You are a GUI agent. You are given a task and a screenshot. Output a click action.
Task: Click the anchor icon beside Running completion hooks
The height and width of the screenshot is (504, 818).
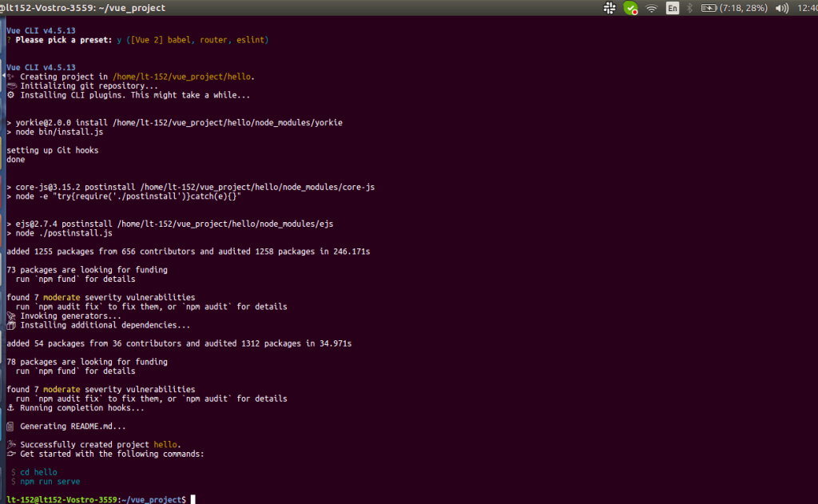click(x=10, y=408)
